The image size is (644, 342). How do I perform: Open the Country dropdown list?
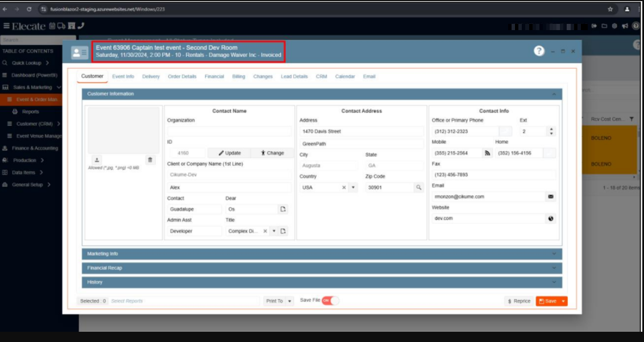[x=353, y=187]
